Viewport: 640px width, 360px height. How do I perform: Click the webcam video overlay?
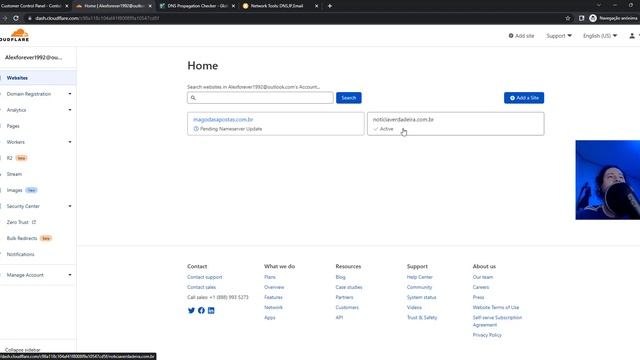pyautogui.click(x=608, y=180)
